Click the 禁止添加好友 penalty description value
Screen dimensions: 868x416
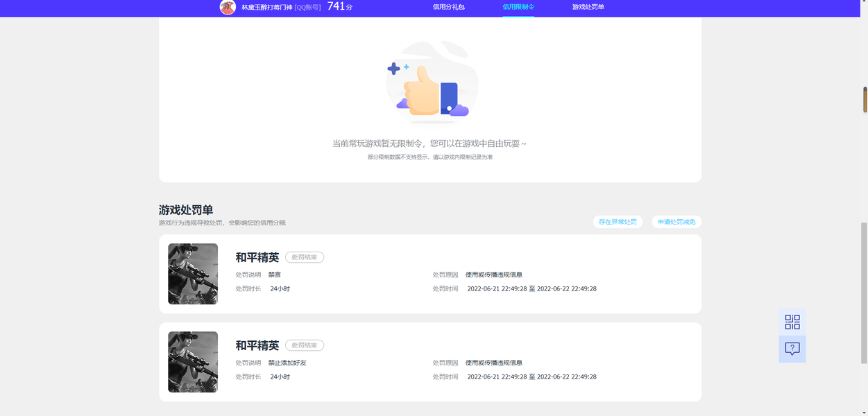pos(287,363)
